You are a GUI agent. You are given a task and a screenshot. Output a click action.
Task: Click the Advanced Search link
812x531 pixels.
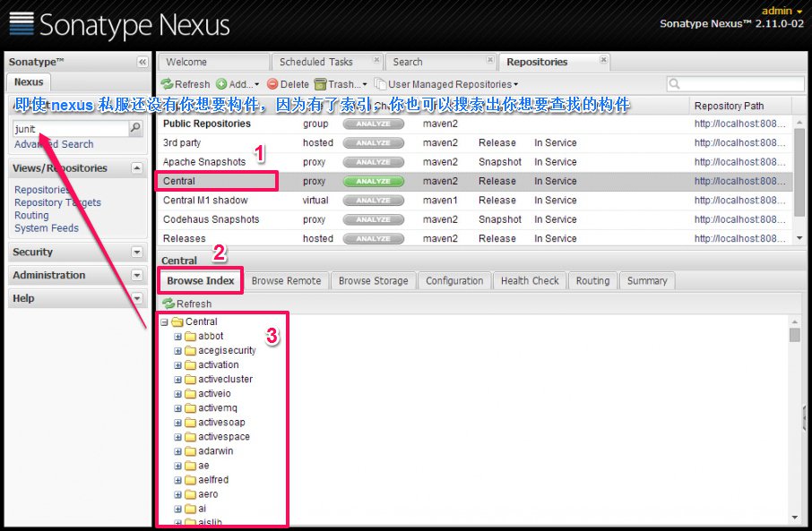54,144
